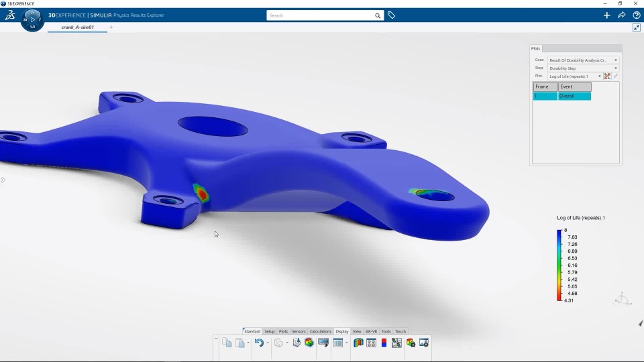Click the Undo arrow icon

point(259,343)
